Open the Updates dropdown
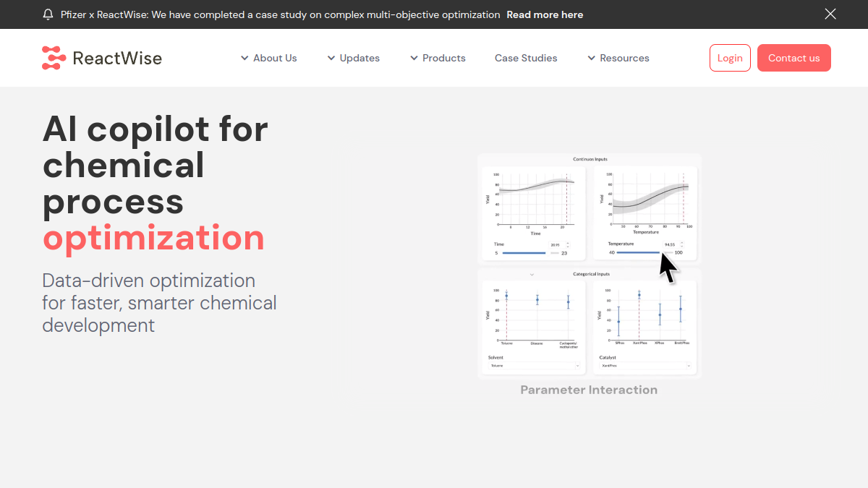 (x=353, y=58)
